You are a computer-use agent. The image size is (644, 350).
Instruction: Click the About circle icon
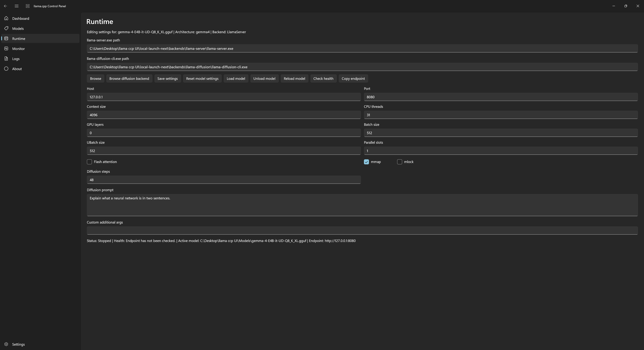(x=6, y=68)
